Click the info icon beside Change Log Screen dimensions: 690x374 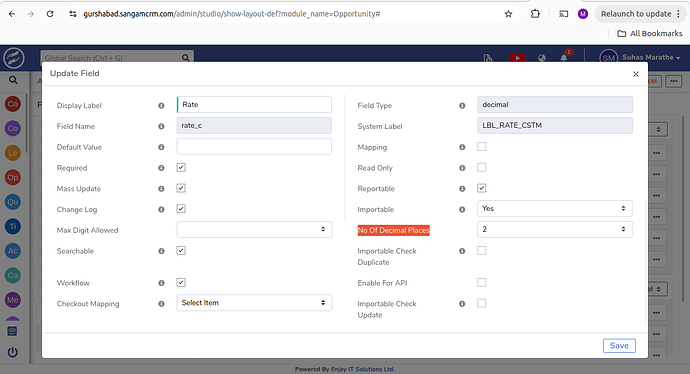[161, 209]
